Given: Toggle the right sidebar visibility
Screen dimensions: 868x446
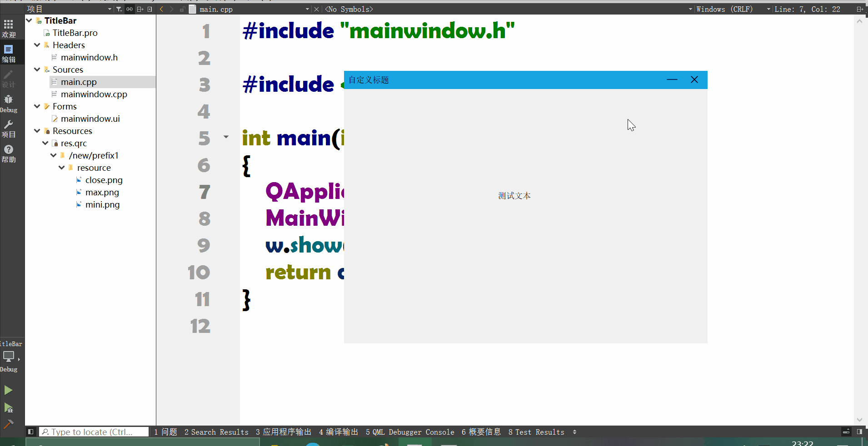Looking at the screenshot, I should pyautogui.click(x=859, y=432).
